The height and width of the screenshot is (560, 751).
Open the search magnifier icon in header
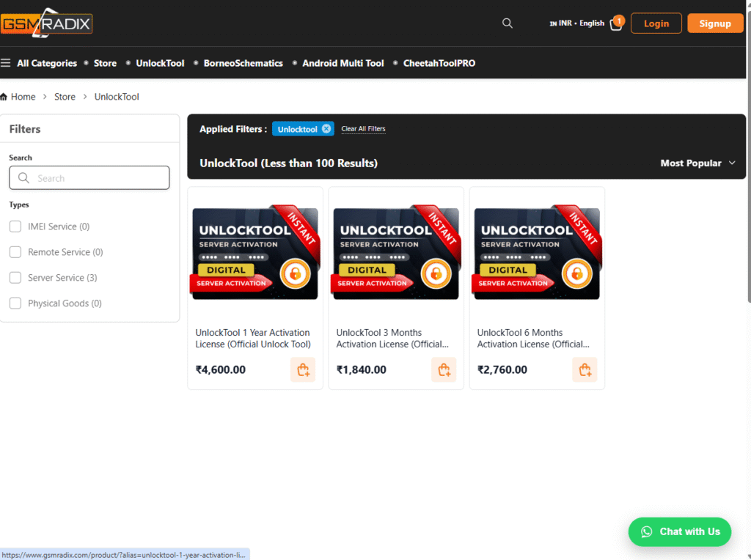507,23
